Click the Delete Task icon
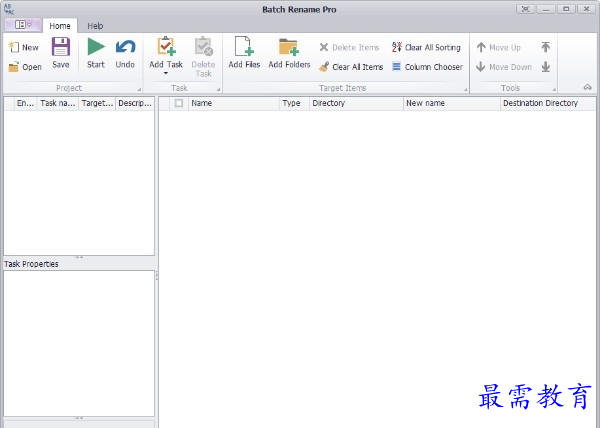 pyautogui.click(x=204, y=46)
